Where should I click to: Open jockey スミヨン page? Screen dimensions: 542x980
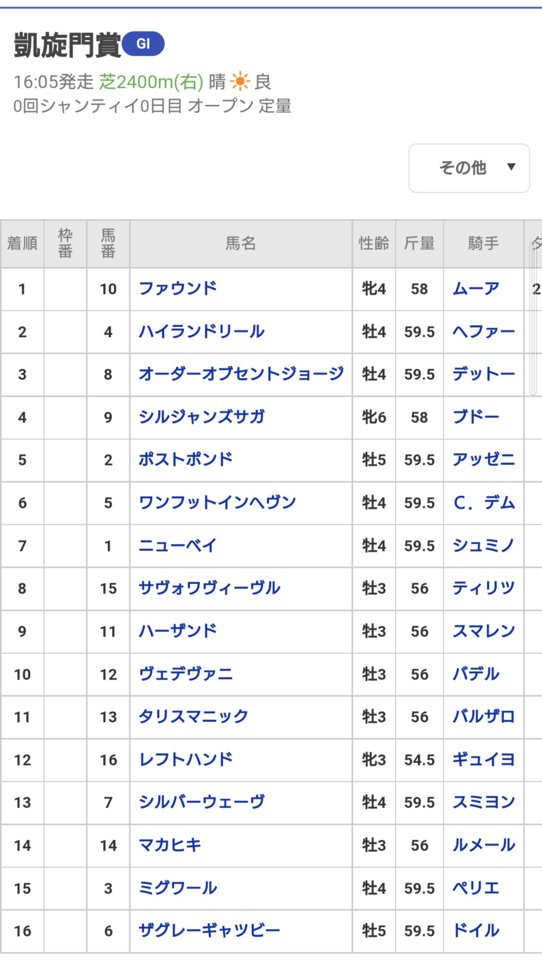[483, 802]
